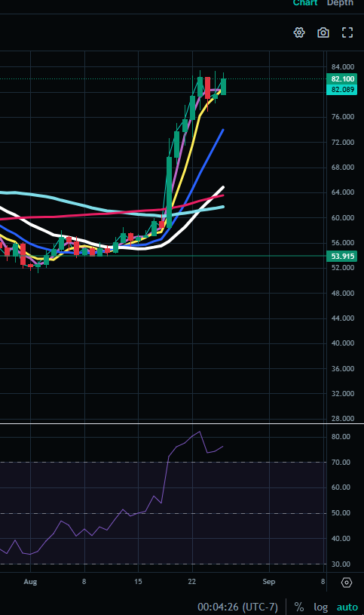Take chart snapshot with camera icon
This screenshot has width=364, height=615.
[323, 32]
